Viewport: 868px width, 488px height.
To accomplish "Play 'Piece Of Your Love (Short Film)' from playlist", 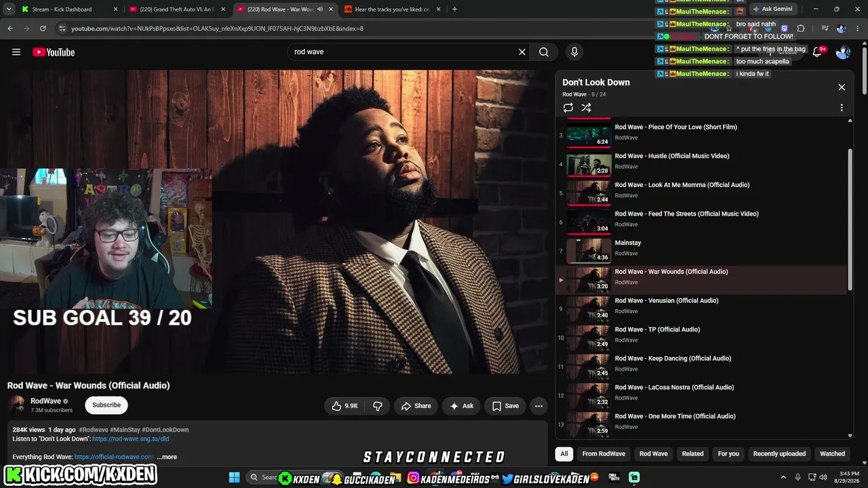I will (x=702, y=132).
